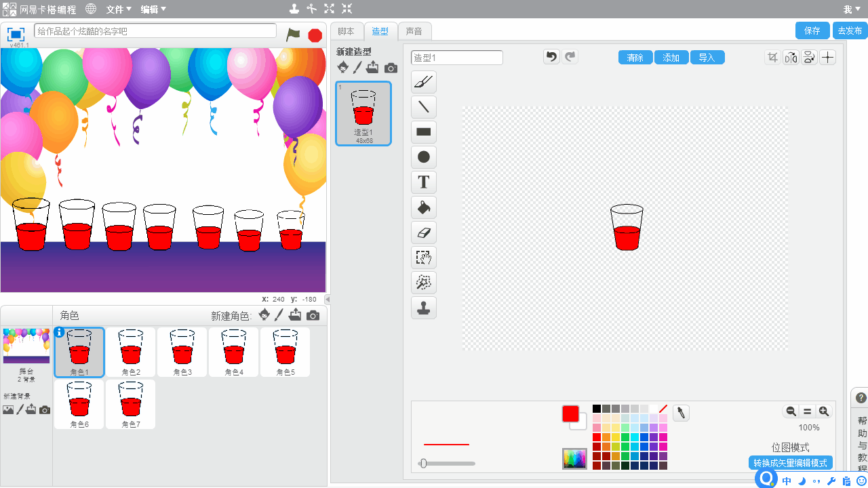Pick the black palette swatch

pos(597,409)
